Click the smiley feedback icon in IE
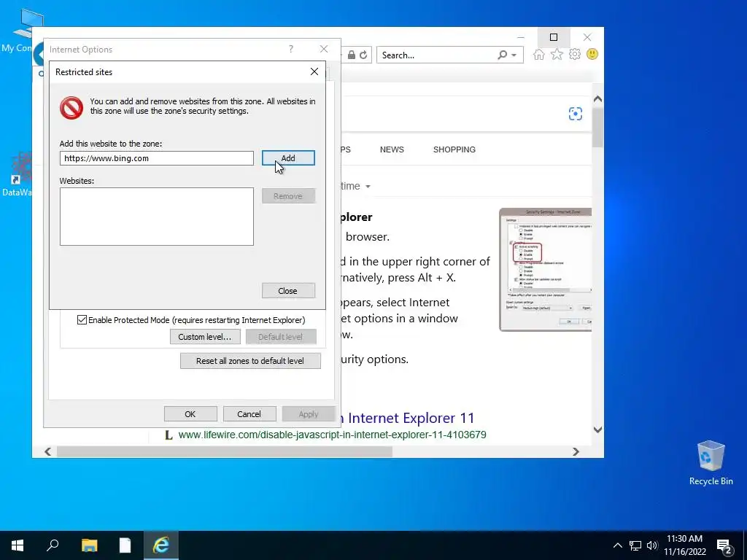 pos(592,54)
